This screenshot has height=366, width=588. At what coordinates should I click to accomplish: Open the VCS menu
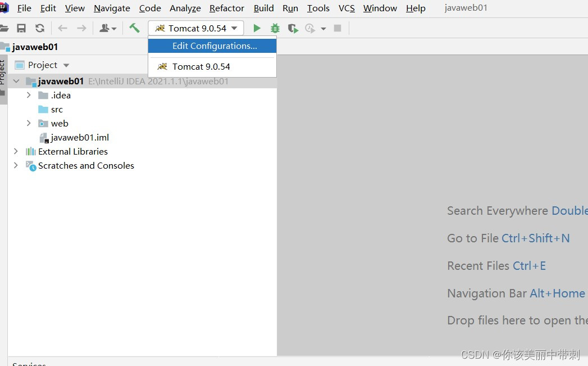pos(347,8)
